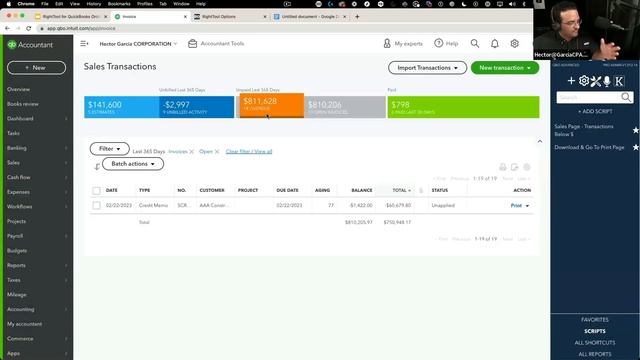
Task: Click the QuickBooks Accountant logo
Action: tap(31, 45)
